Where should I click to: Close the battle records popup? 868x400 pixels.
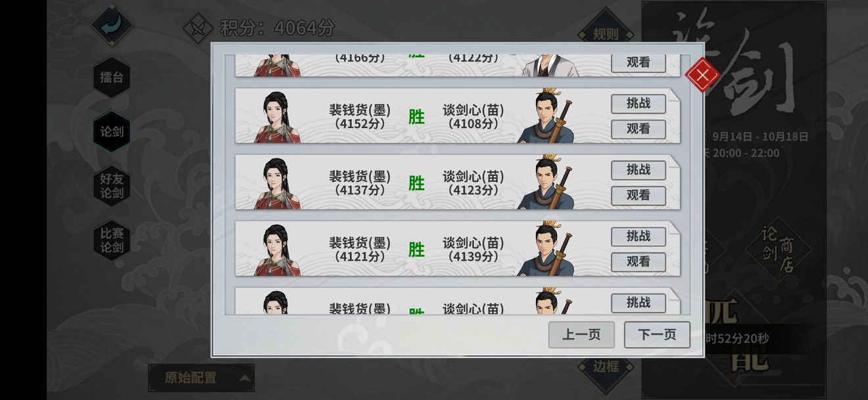click(x=702, y=75)
